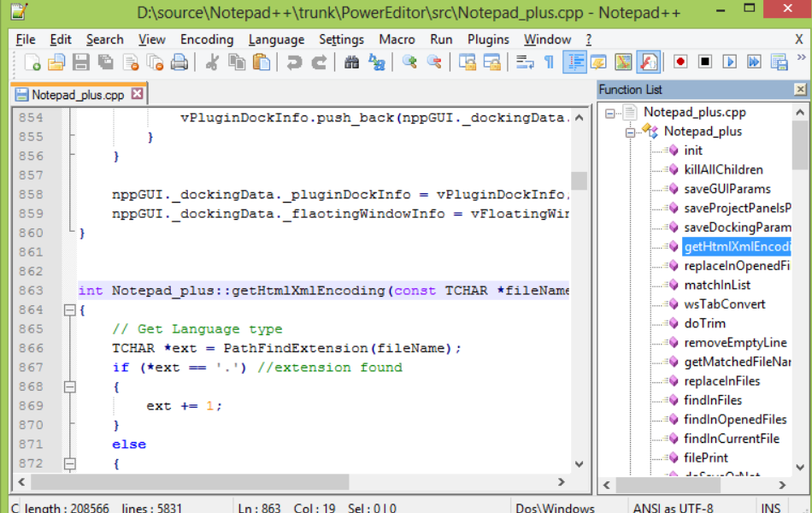This screenshot has height=513, width=812.
Task: Create a new file with toolbar icon
Action: pos(32,62)
